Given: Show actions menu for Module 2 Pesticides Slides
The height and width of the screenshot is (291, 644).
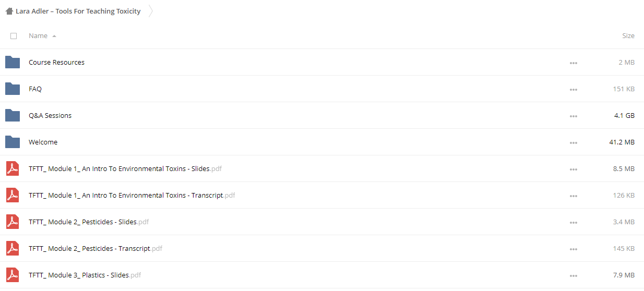Looking at the screenshot, I should 574,223.
